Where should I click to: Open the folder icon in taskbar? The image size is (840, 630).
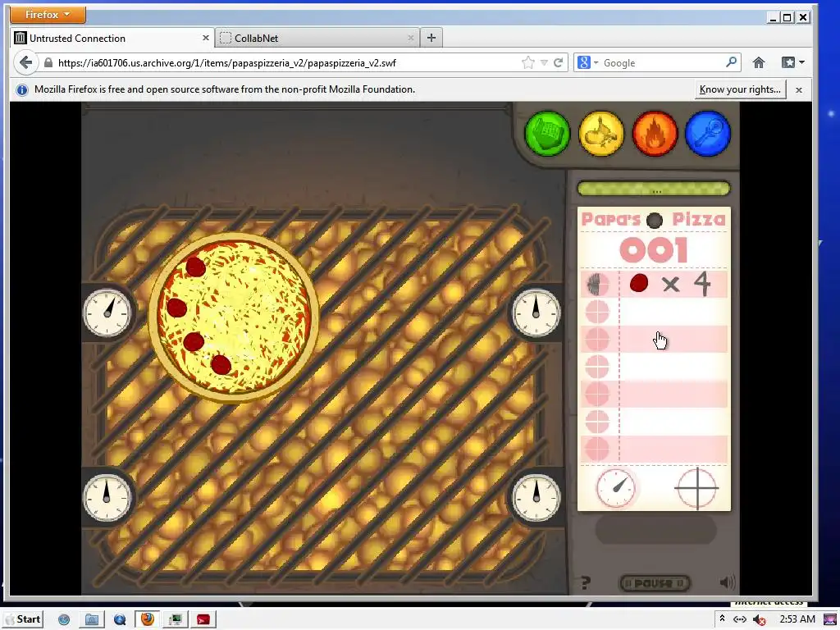[92, 620]
